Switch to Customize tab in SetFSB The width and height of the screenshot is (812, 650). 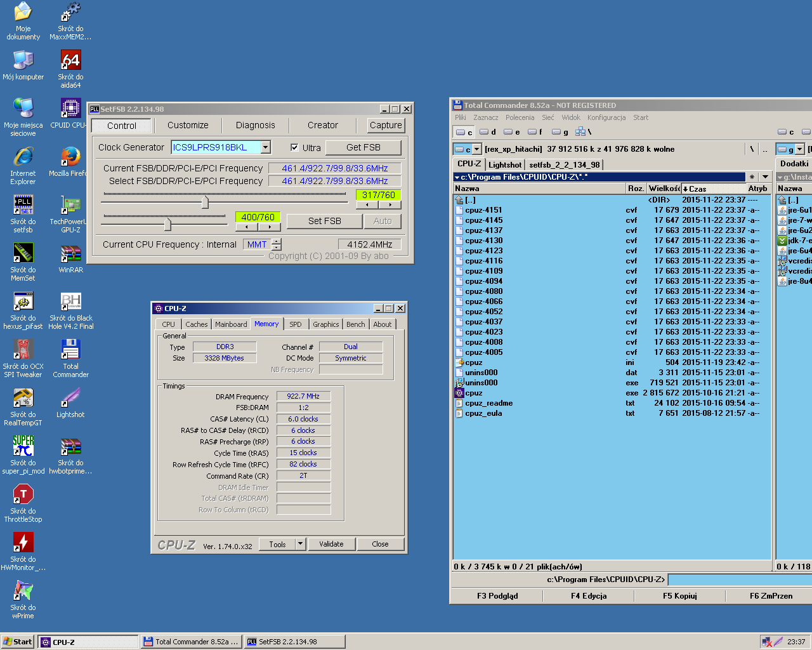188,125
